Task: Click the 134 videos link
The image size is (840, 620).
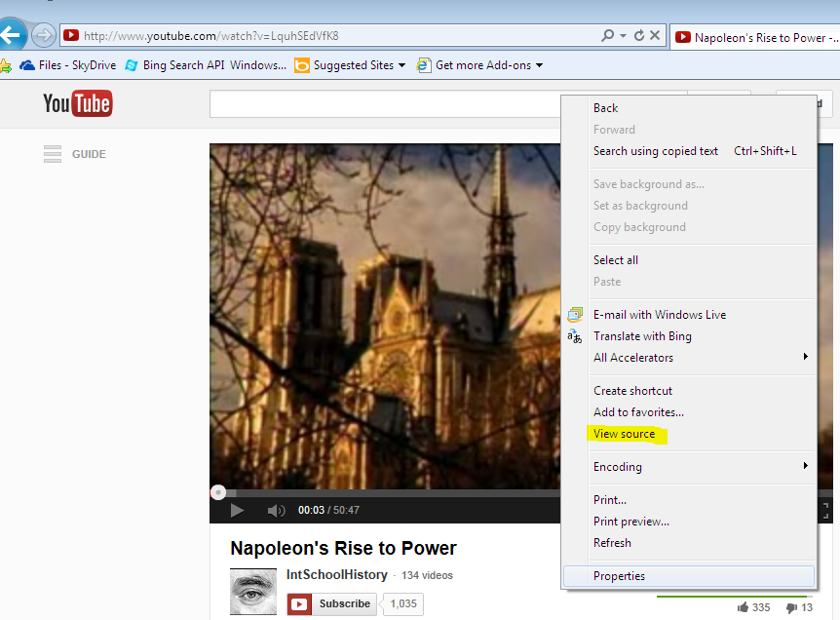Action: click(x=427, y=575)
